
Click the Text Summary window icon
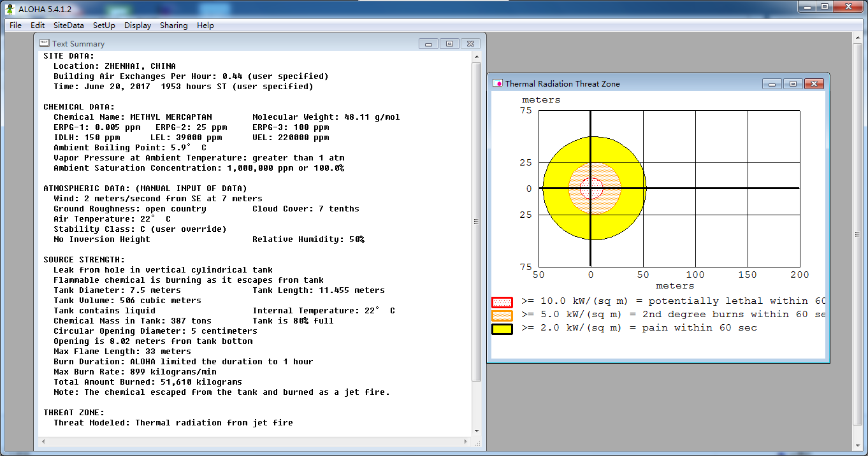tap(44, 43)
